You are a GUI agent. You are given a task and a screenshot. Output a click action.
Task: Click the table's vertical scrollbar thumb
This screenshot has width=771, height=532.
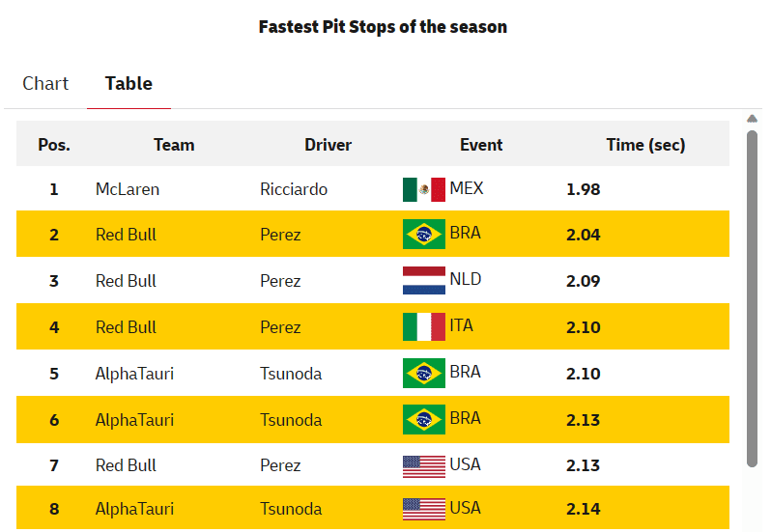(752, 299)
